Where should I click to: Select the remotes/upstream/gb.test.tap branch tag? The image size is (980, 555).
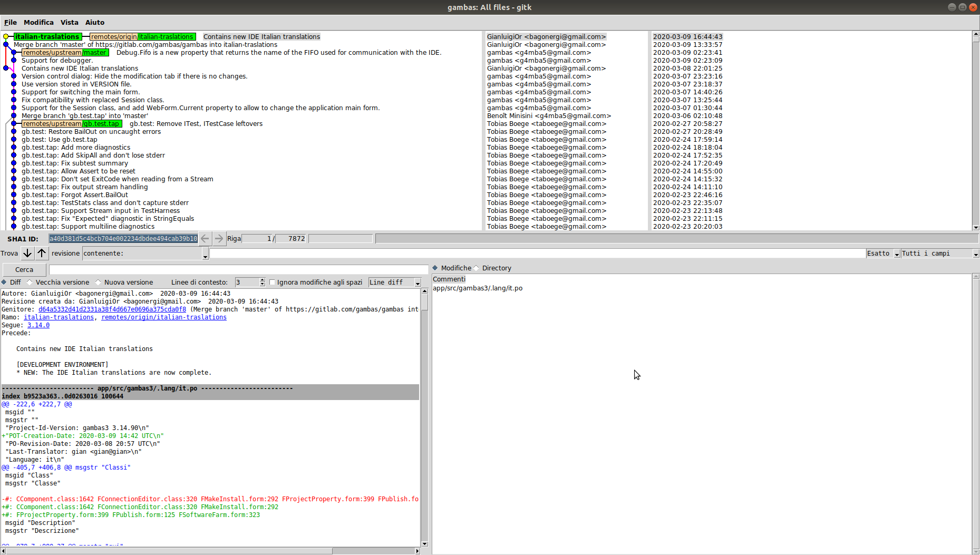(71, 124)
